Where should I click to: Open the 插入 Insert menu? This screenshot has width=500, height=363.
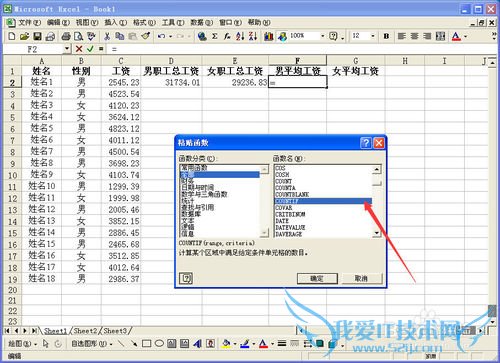click(115, 23)
